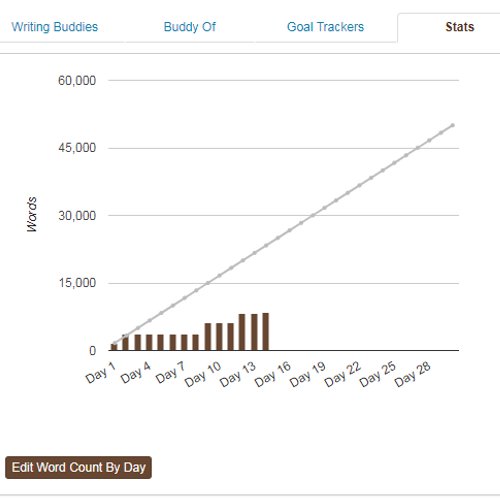Select the Stats tab
Viewport: 500px width, 500px height.
(460, 27)
